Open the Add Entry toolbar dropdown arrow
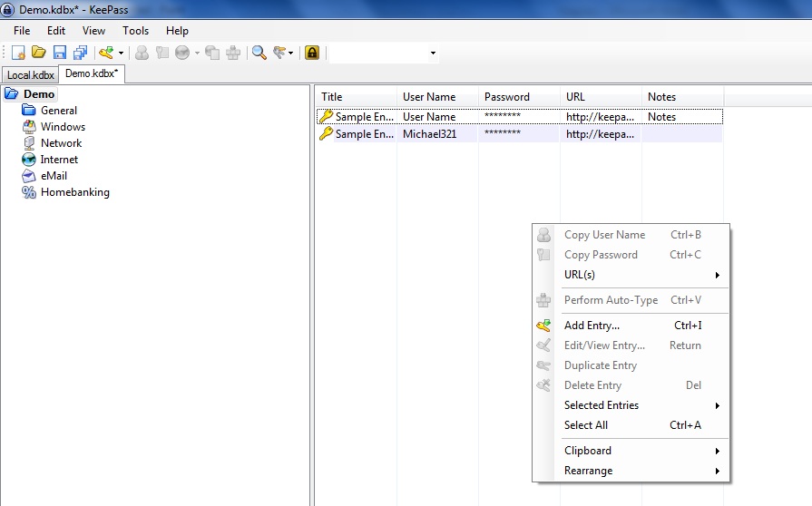Viewport: 812px width, 506px height. tap(121, 53)
